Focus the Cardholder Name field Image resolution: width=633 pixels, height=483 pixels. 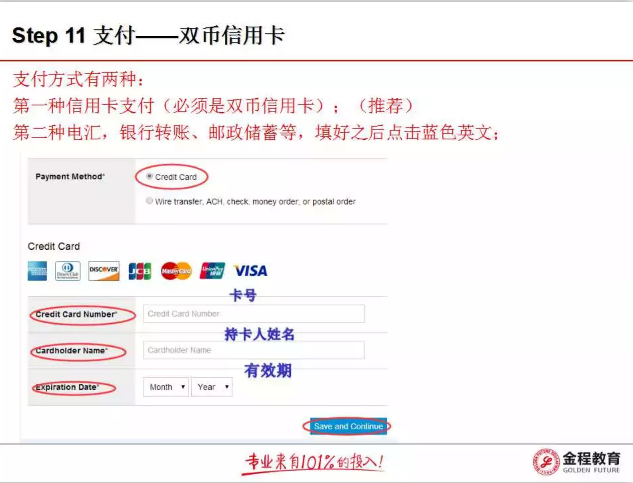(x=254, y=350)
